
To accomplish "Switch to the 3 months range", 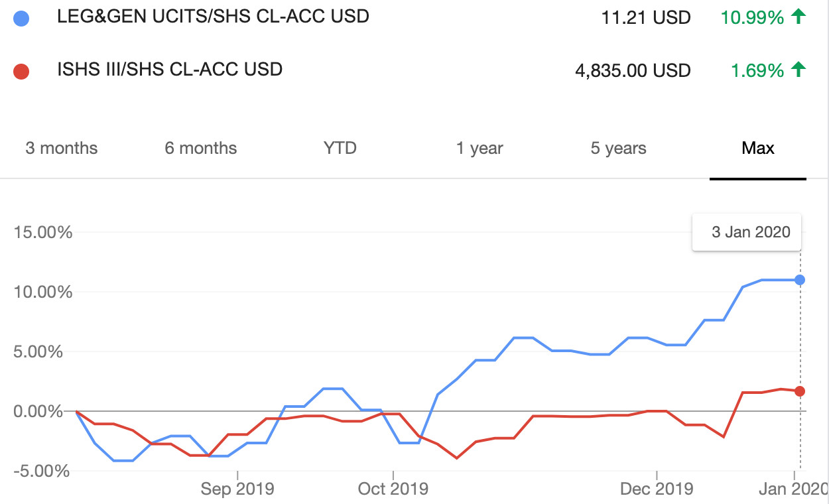I will [x=61, y=149].
